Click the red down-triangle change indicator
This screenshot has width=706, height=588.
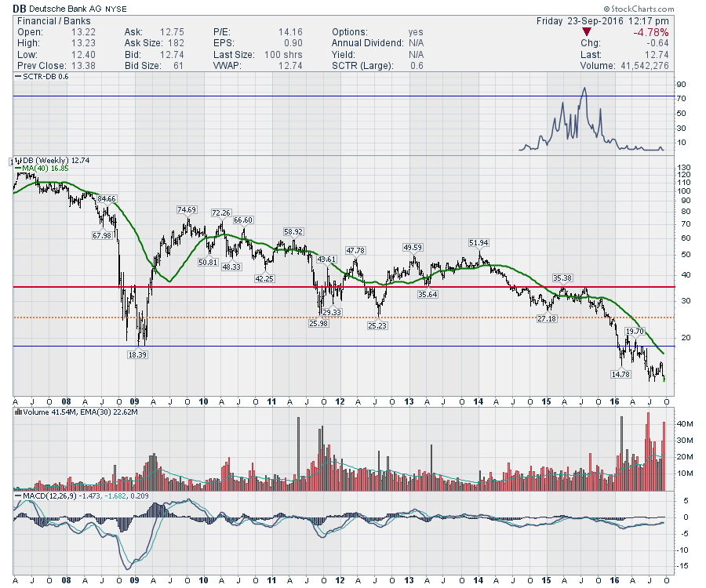[x=586, y=32]
